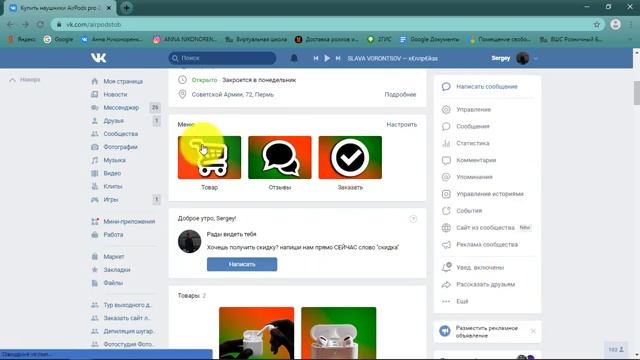The image size is (640, 360).
Task: Open the AirPods Pro product image
Action: click(339, 333)
